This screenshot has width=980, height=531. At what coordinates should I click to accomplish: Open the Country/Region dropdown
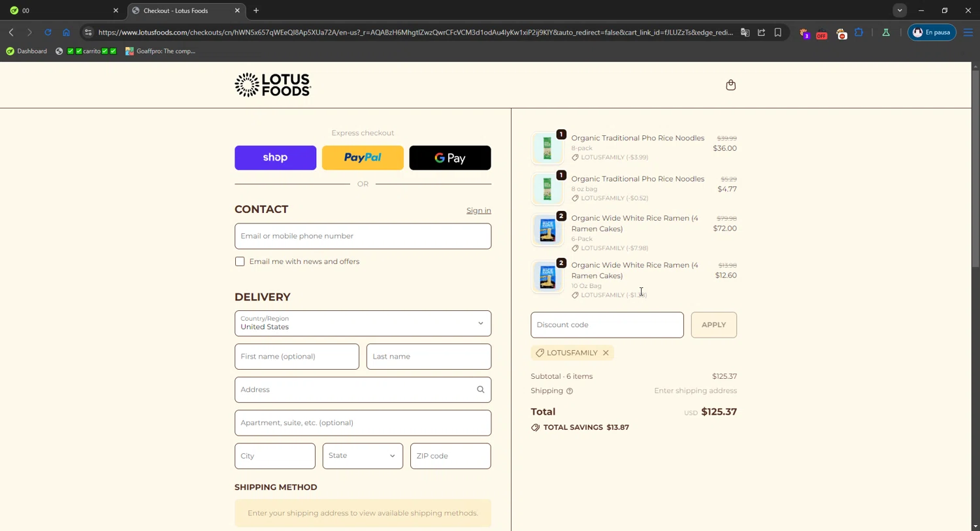click(363, 323)
